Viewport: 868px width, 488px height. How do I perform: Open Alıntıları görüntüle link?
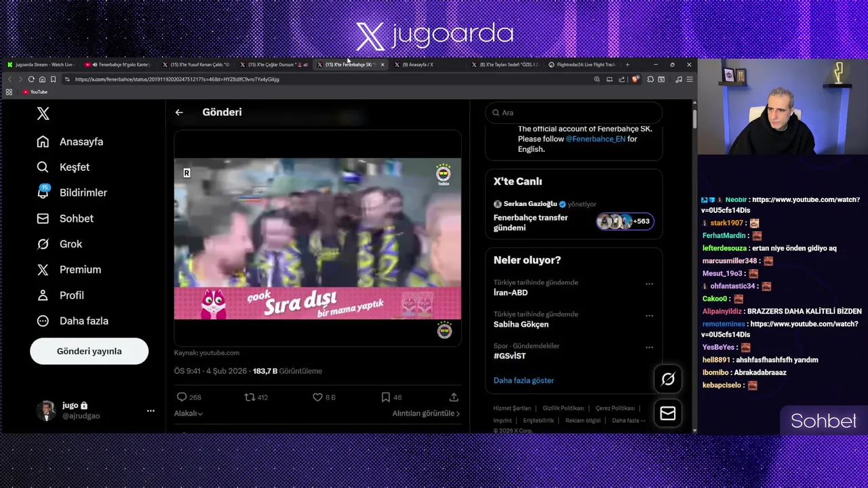point(426,413)
